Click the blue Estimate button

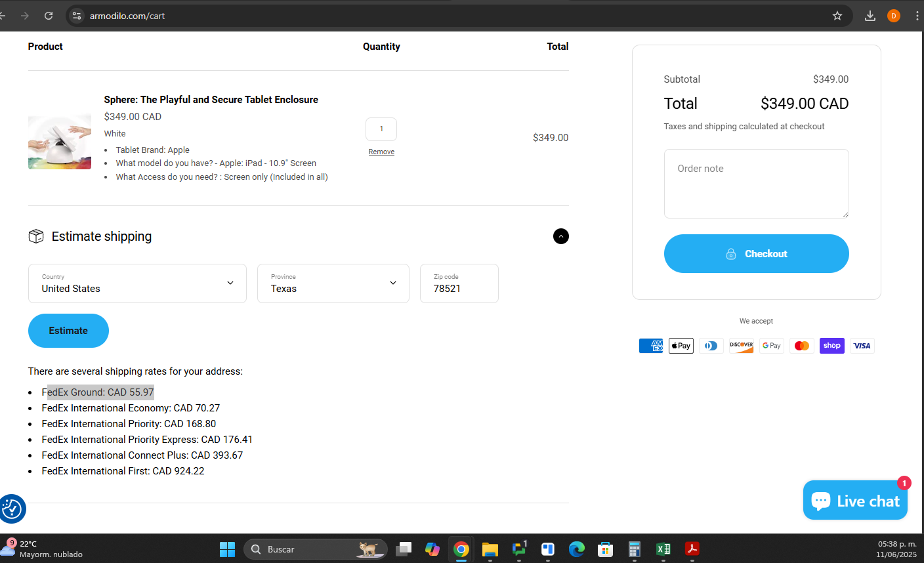(68, 331)
